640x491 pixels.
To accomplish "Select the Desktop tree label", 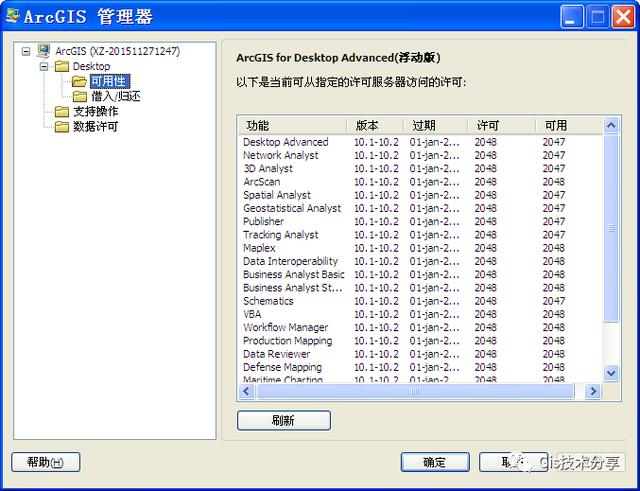I will [x=91, y=66].
